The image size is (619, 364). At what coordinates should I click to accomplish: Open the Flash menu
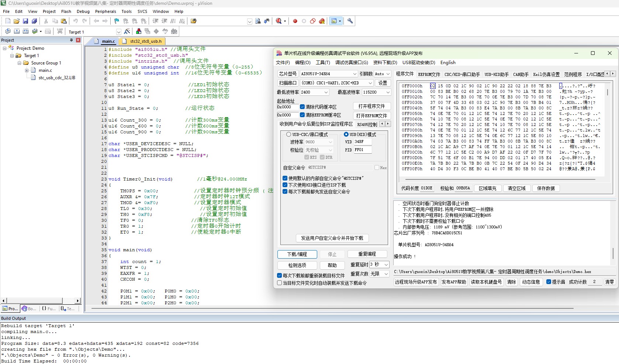click(x=66, y=11)
